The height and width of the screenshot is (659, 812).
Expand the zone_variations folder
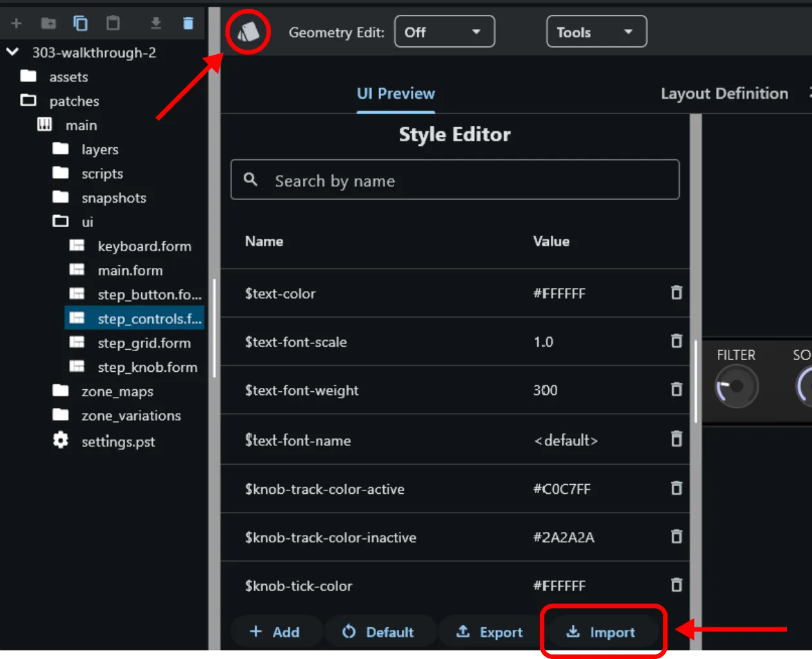(x=61, y=414)
